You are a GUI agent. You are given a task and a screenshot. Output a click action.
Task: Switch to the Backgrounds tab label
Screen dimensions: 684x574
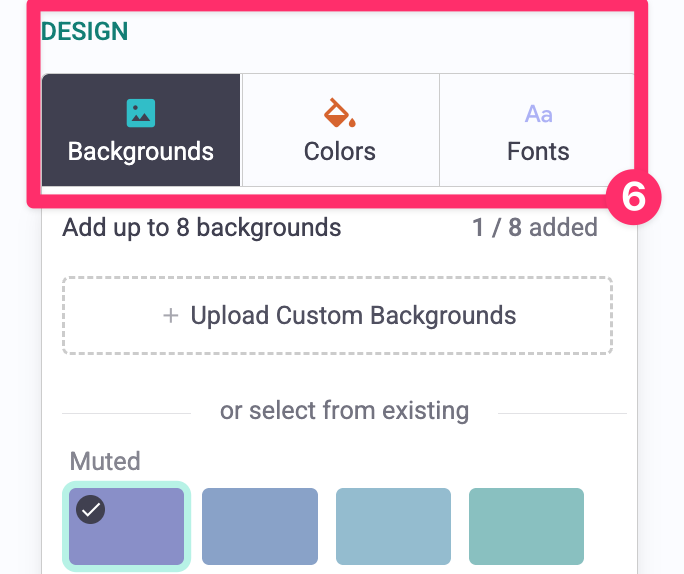[x=141, y=152]
